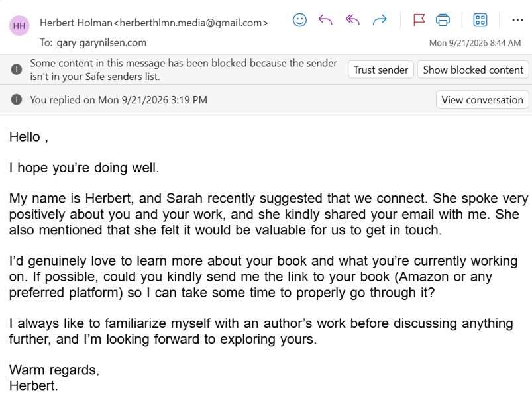The width and height of the screenshot is (532, 400).
Task: Click the Trust sender button
Action: pyautogui.click(x=381, y=70)
